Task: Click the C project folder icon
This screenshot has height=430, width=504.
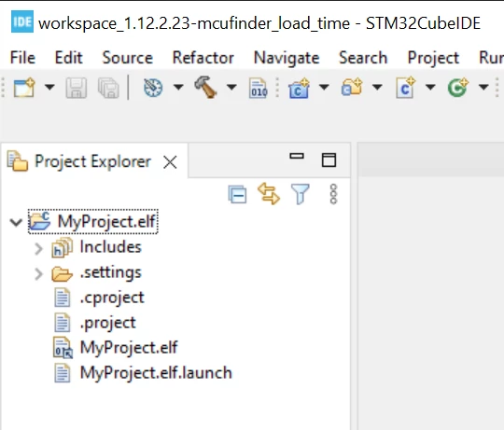Action: [x=40, y=221]
